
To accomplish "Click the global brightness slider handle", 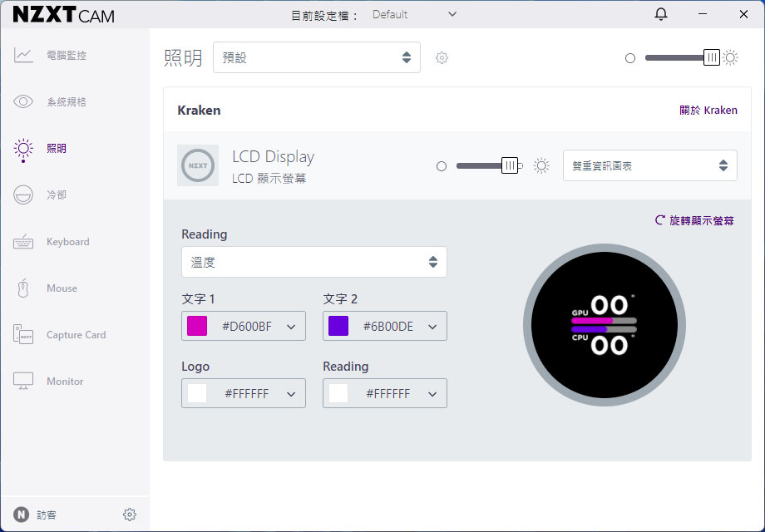I will (x=712, y=57).
